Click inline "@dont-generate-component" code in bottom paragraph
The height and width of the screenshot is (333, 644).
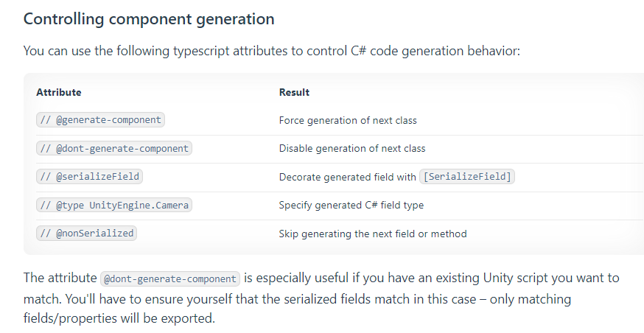[170, 278]
